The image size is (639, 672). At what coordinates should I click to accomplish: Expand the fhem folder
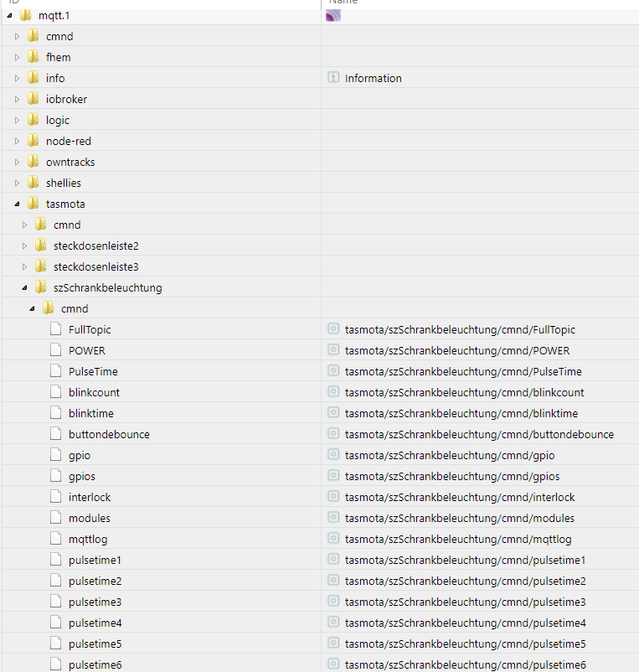17,58
